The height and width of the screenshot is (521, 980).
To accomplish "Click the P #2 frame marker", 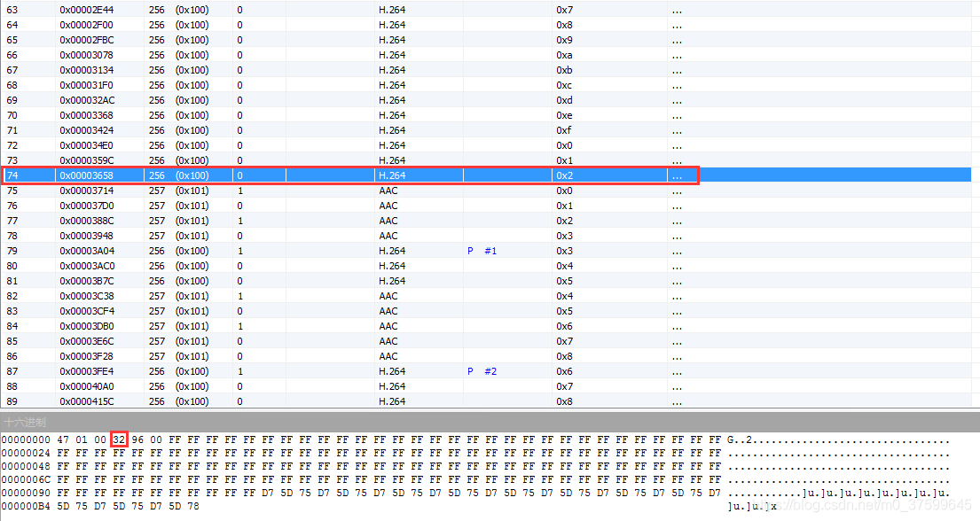I will click(x=482, y=371).
